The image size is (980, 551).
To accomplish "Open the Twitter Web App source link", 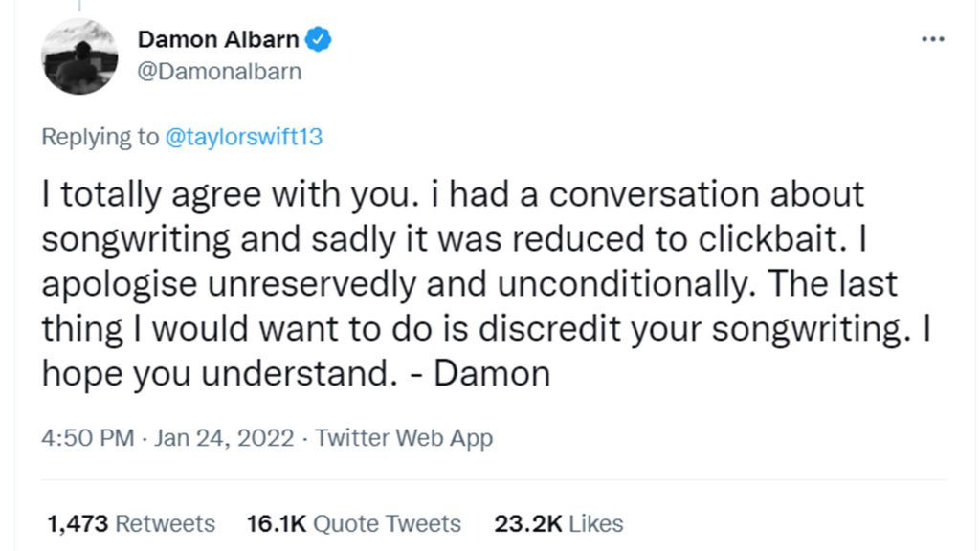I will (x=404, y=439).
